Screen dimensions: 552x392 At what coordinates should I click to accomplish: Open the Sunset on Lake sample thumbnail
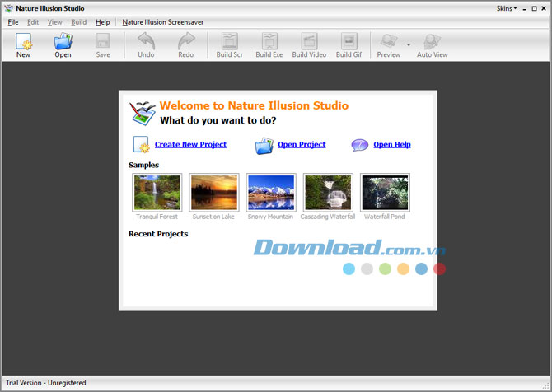pyautogui.click(x=214, y=193)
